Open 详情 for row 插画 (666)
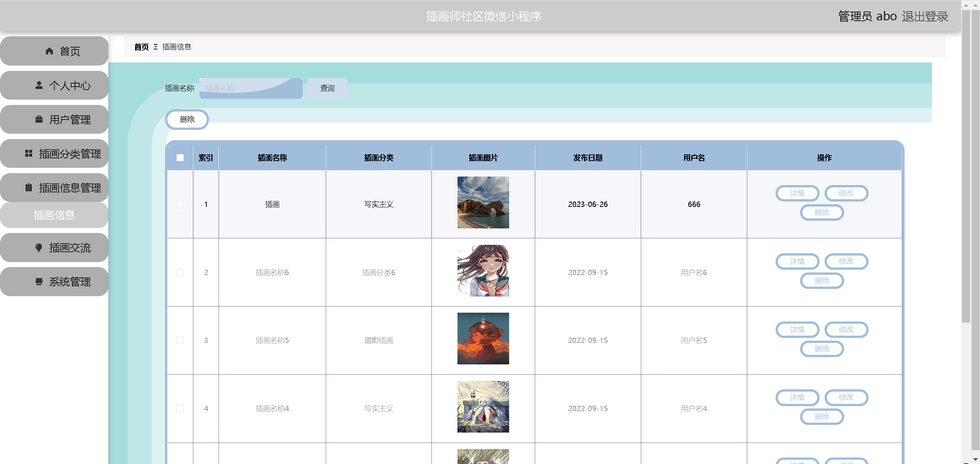 tap(797, 193)
